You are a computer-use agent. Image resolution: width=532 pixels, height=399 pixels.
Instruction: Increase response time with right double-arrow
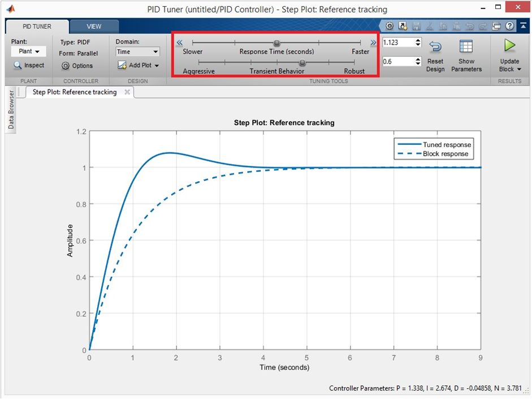[373, 42]
